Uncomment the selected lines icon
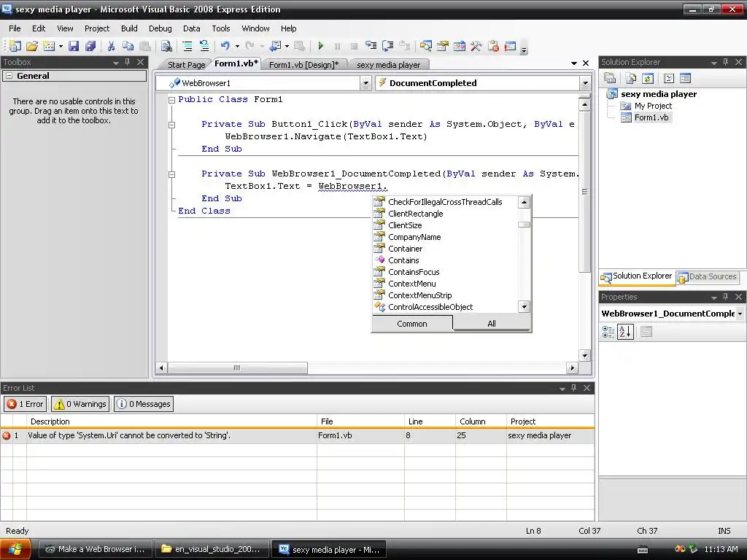Screen dimensions: 747x560 pos(204,46)
